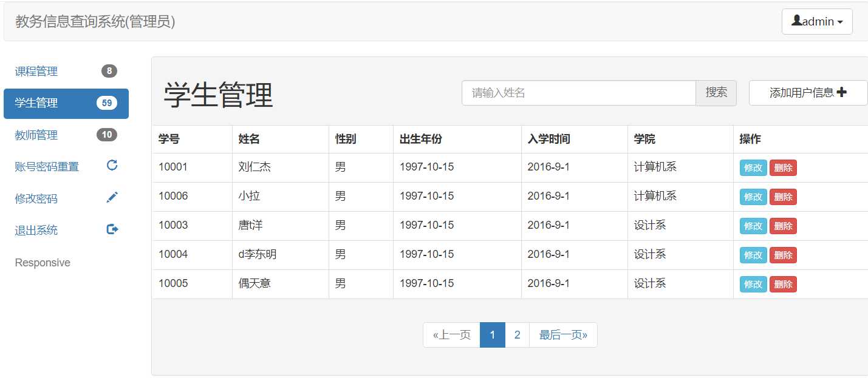
Task: Switch to the 教师管理 section
Action: pos(36,135)
